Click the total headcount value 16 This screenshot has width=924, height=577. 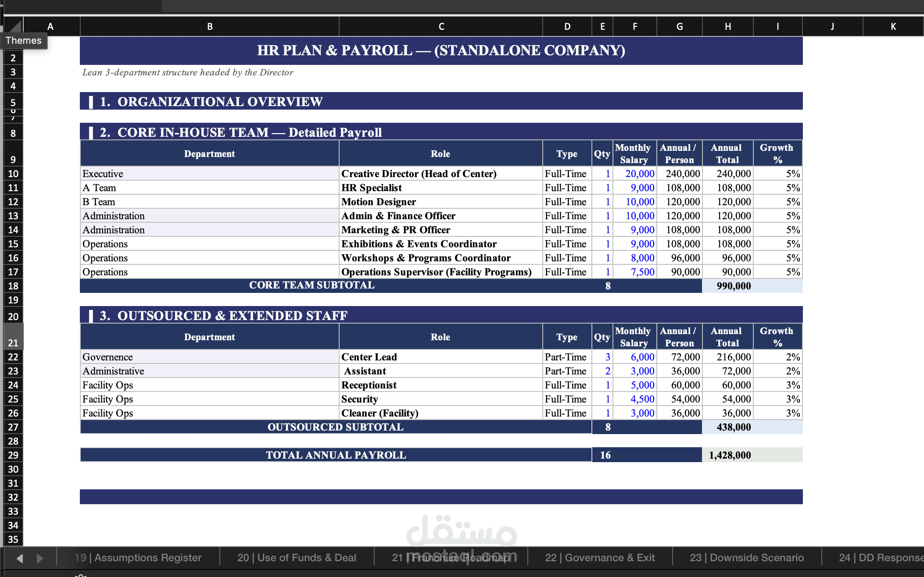[605, 455]
